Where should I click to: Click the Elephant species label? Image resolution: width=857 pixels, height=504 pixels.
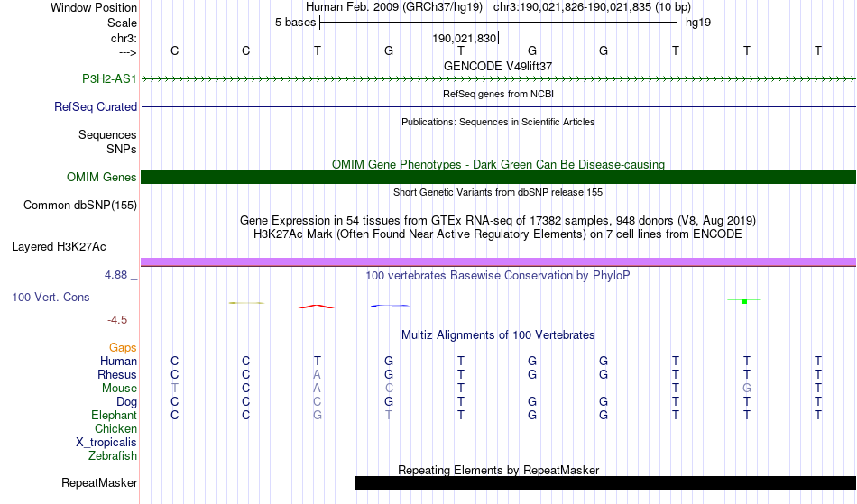114,416
